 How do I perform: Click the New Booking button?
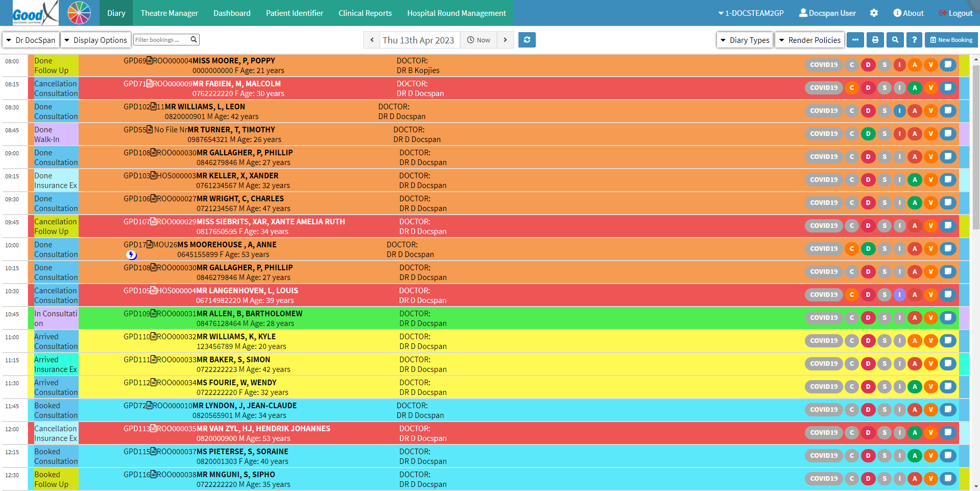tap(951, 40)
